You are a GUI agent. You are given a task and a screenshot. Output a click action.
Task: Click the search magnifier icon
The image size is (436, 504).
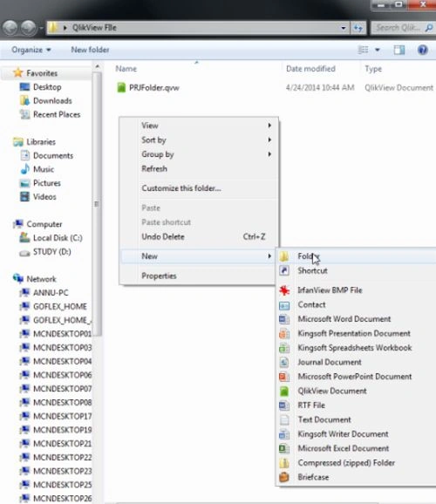(x=429, y=28)
